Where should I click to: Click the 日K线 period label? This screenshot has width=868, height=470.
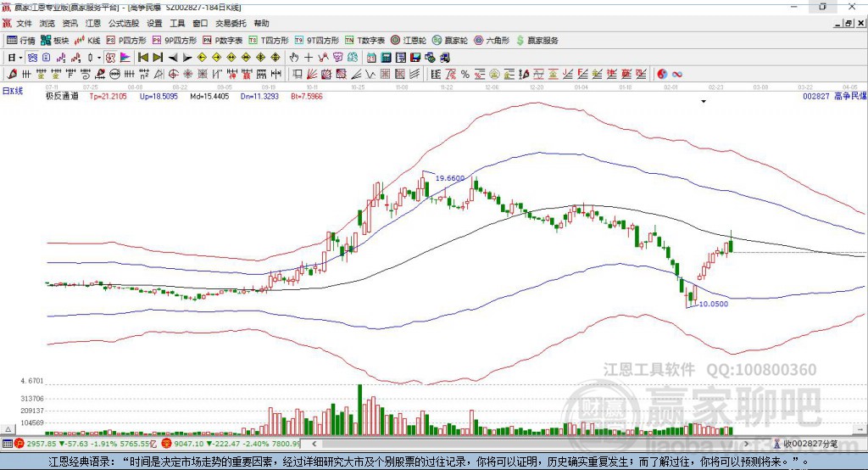(13, 91)
